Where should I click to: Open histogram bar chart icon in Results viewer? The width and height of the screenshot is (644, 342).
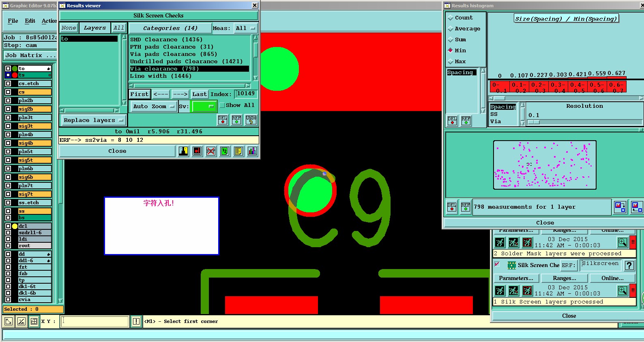[252, 151]
